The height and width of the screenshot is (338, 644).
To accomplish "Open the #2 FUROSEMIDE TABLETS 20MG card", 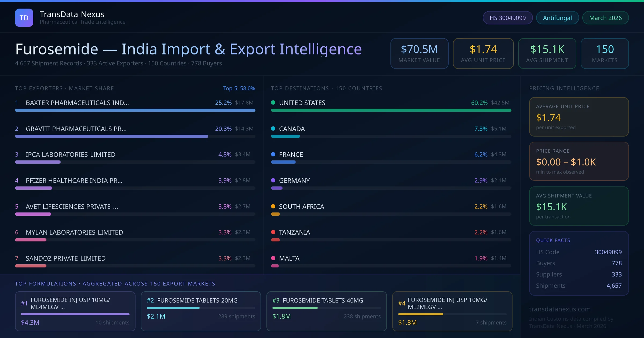I will (201, 311).
